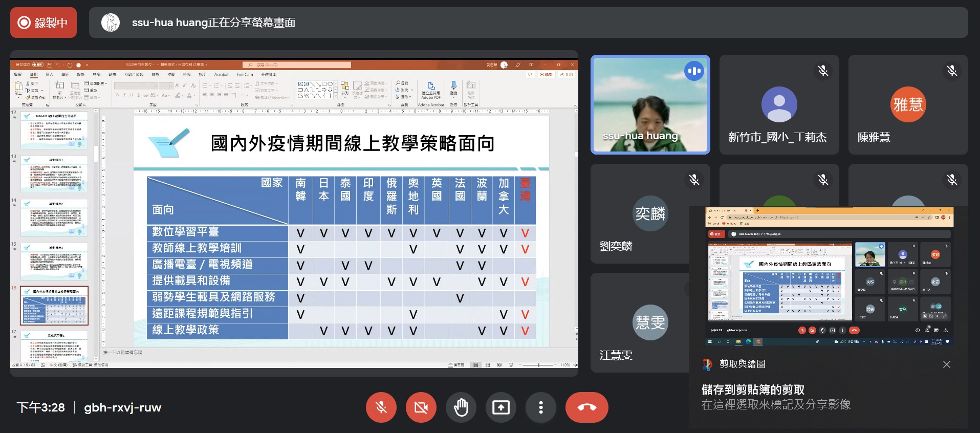Toggle the AutoSave switch in PowerPoint title bar
The image size is (980, 433).
click(38, 65)
